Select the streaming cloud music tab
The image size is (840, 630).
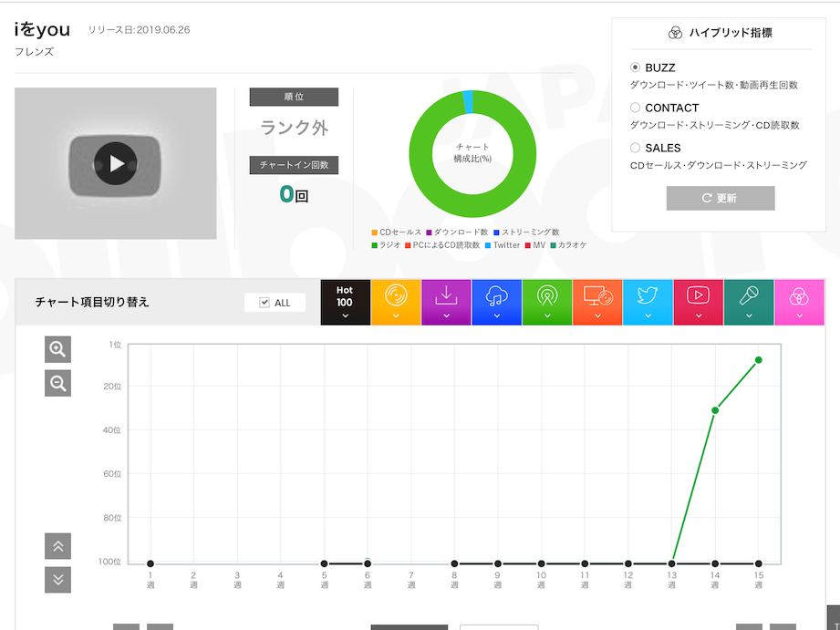[497, 302]
